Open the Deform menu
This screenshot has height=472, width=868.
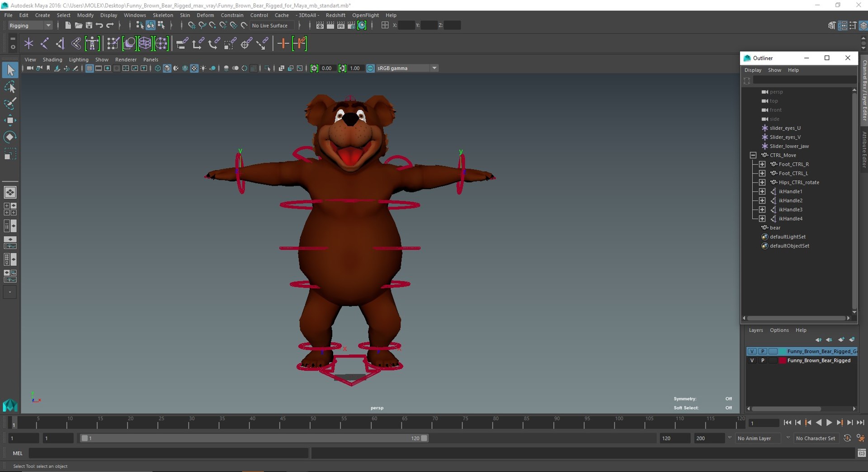tap(205, 15)
